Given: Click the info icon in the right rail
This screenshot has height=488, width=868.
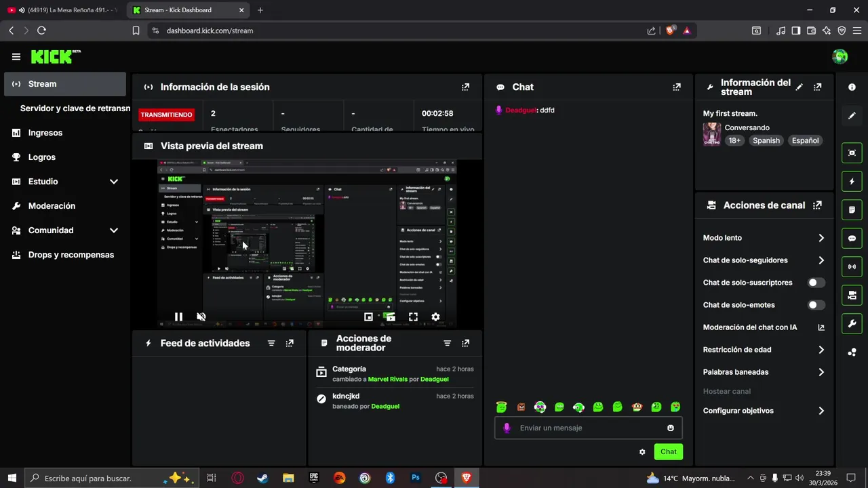Looking at the screenshot, I should tap(852, 87).
